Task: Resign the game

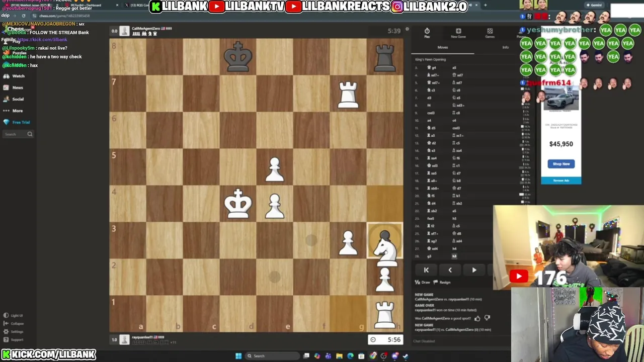Action: click(442, 283)
